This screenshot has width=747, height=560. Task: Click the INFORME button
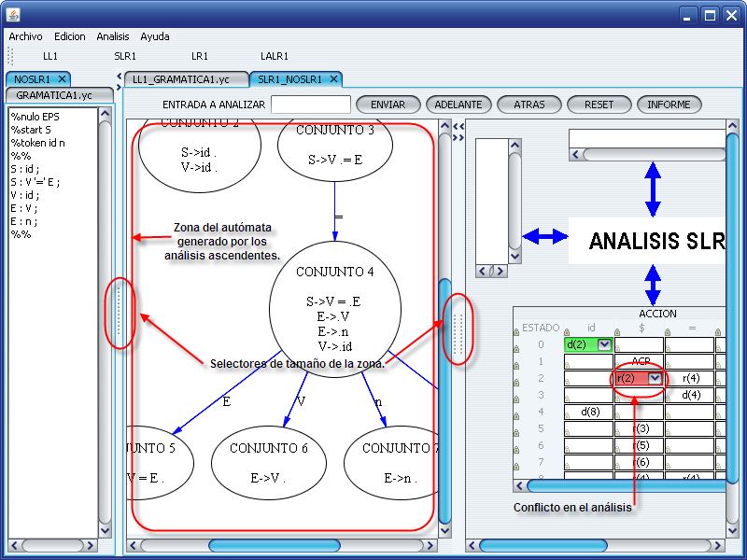tap(669, 105)
